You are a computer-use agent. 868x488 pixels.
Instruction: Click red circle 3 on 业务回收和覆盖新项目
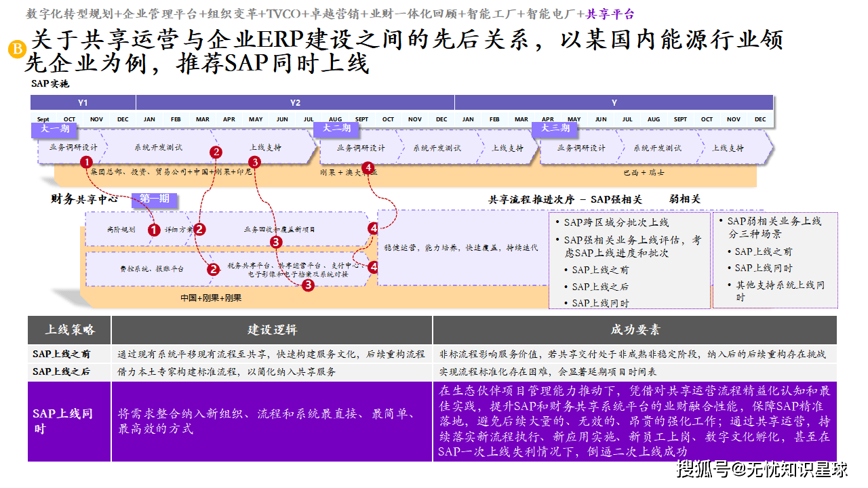275,242
